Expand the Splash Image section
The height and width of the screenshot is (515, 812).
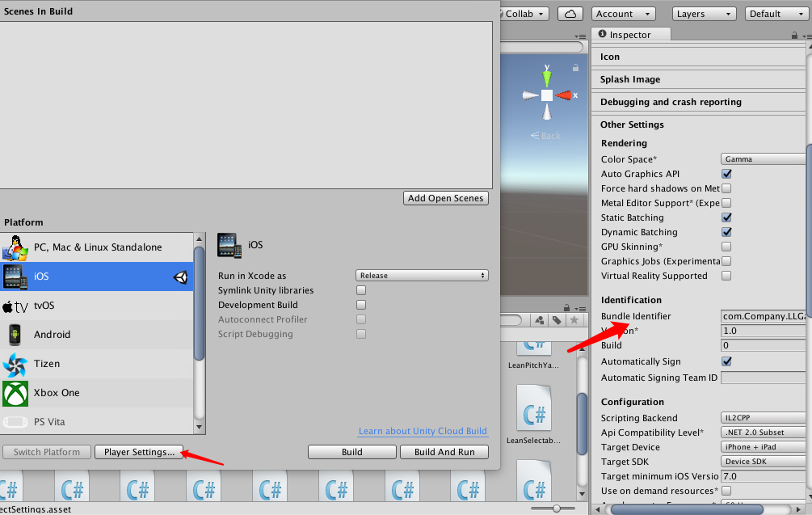tap(699, 80)
